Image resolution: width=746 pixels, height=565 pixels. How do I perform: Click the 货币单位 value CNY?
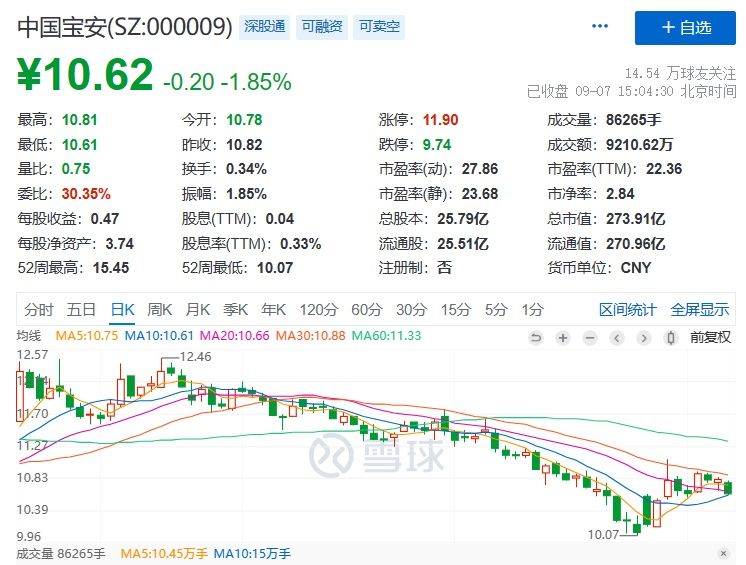pos(636,268)
